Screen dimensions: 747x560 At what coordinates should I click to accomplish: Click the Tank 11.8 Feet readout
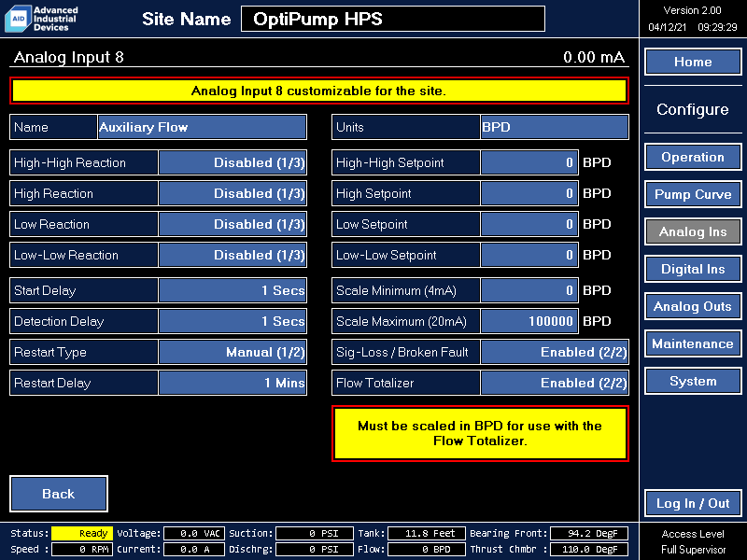coord(427,533)
